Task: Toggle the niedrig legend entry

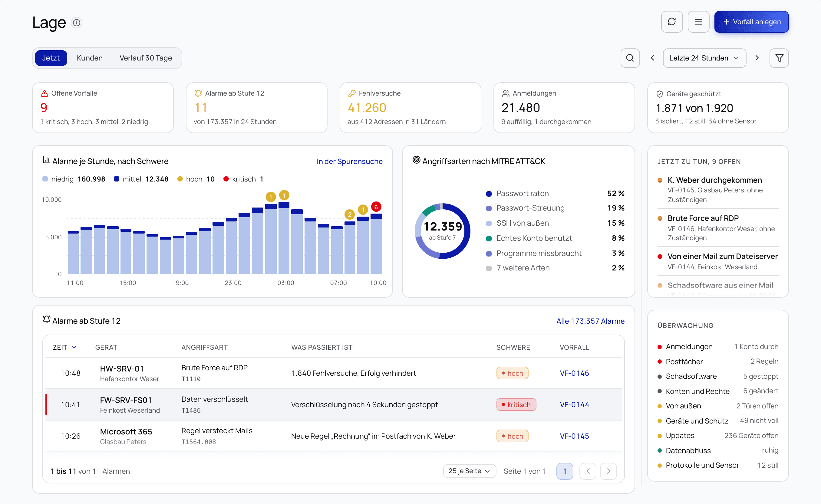Action: point(74,179)
